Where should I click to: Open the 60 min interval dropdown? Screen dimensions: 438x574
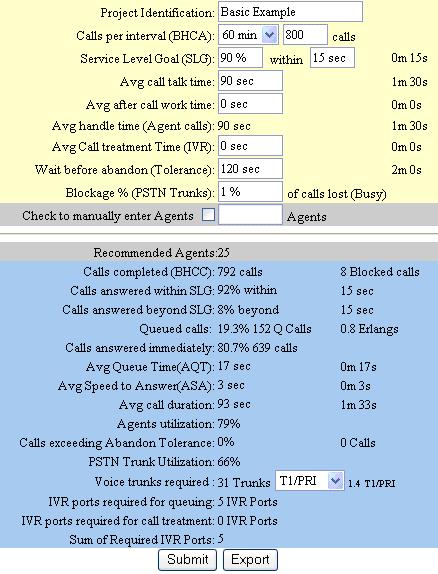tap(248, 35)
